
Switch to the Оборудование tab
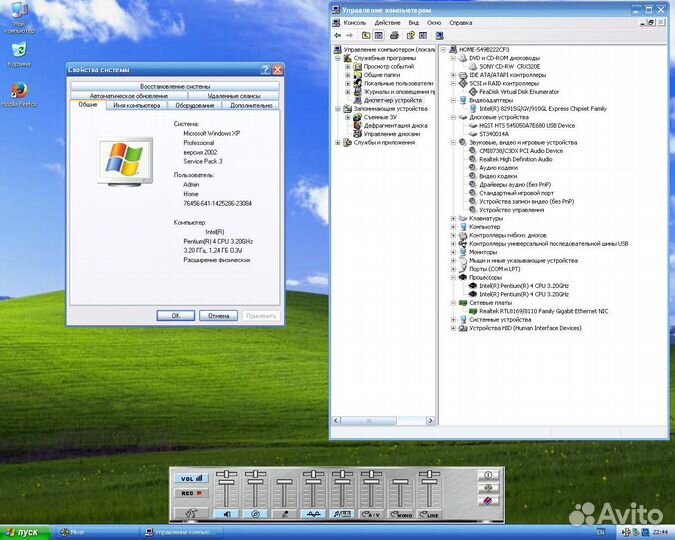[194, 105]
